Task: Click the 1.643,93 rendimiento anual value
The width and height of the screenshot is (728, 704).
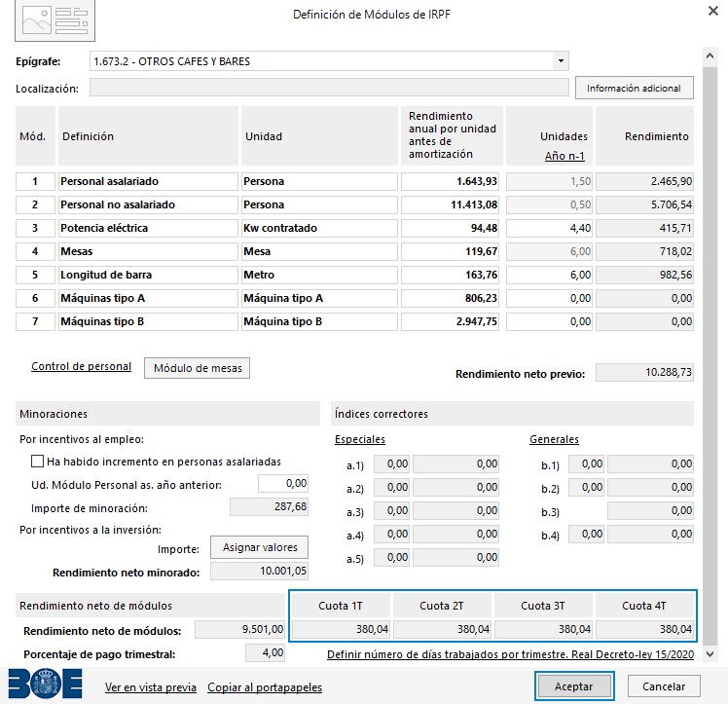Action: (x=450, y=181)
